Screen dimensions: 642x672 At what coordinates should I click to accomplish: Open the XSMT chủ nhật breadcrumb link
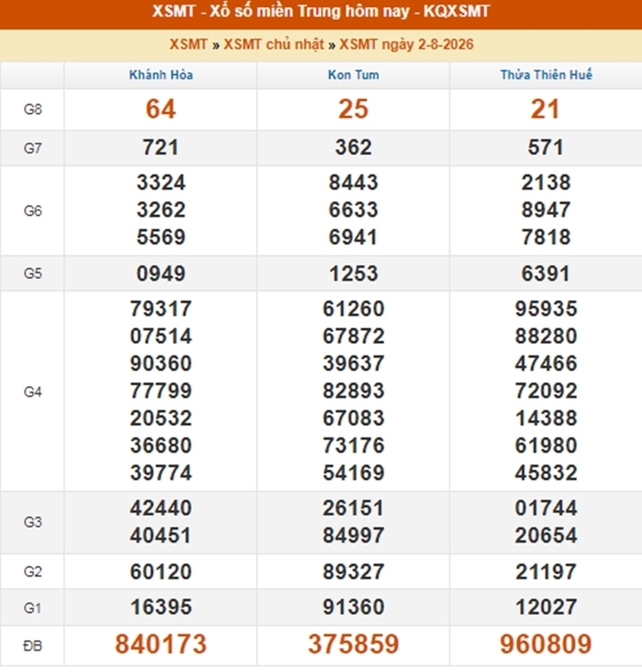[274, 45]
